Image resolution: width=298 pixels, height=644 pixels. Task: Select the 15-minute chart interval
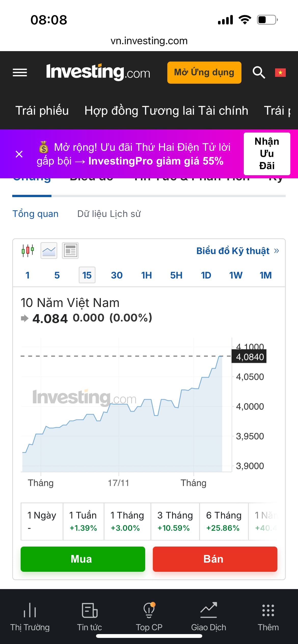[x=87, y=275]
